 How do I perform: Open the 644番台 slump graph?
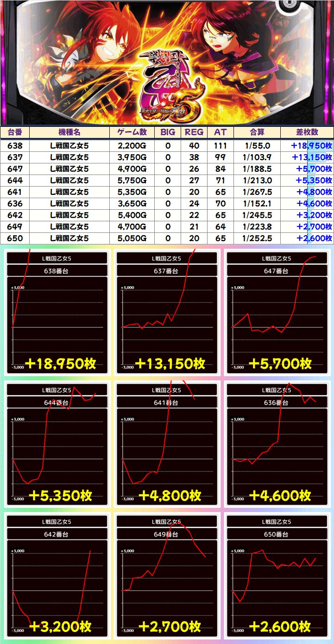[57, 444]
